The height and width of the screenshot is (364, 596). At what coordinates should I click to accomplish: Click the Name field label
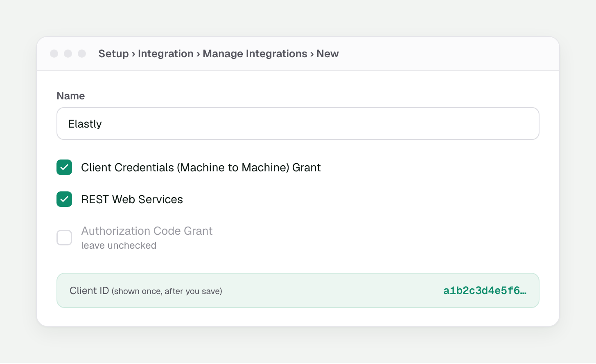click(71, 96)
